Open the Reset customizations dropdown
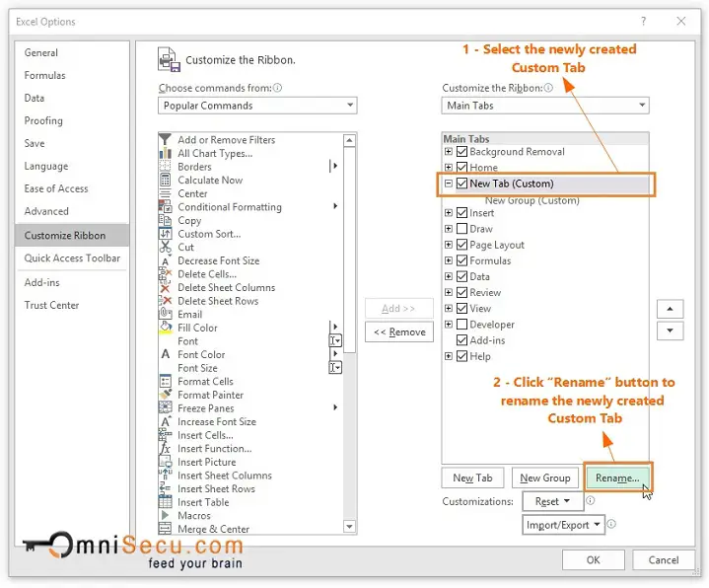 (x=552, y=501)
